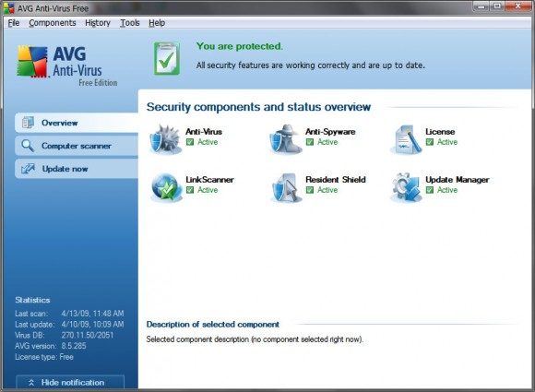Screen dimensions: 535x392
Task: Open the Anti-Spyware component icon
Action: [286, 139]
